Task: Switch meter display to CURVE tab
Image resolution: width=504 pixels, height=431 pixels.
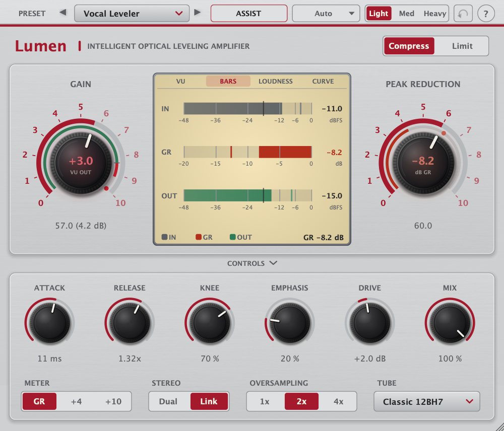Action: coord(323,81)
